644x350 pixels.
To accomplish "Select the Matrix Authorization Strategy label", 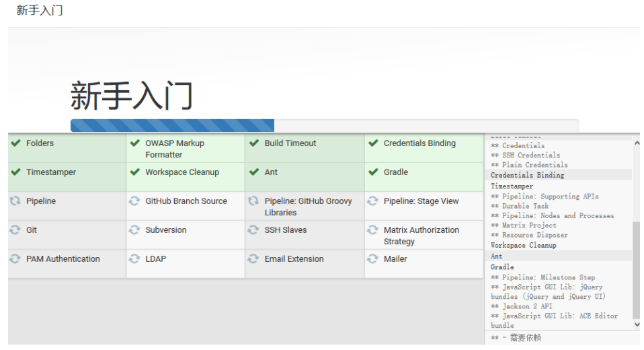I will click(421, 236).
